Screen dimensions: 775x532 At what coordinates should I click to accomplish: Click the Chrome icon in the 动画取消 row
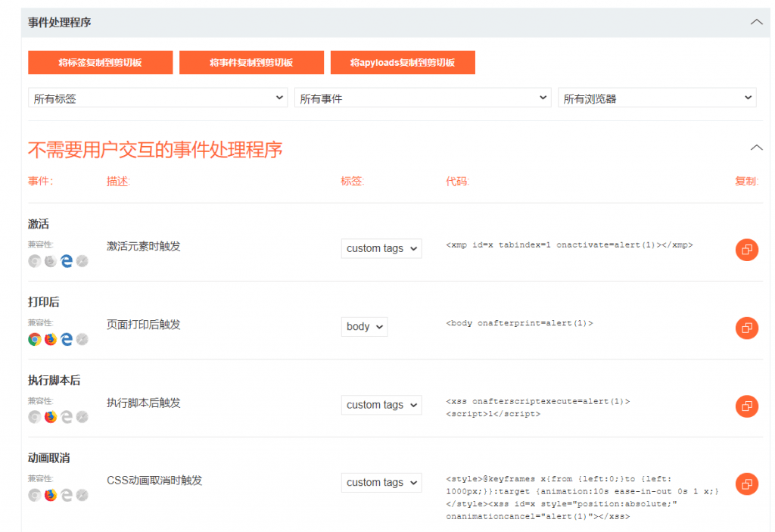[35, 495]
